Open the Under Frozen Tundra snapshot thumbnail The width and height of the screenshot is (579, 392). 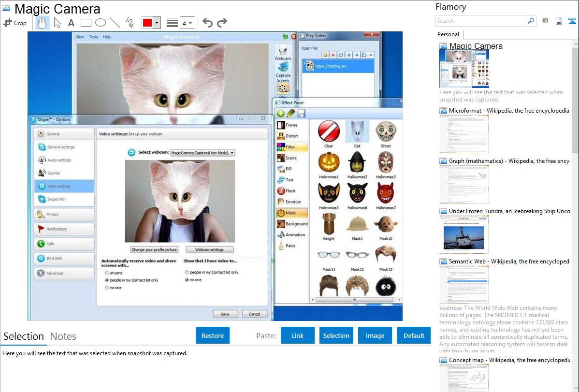click(464, 234)
